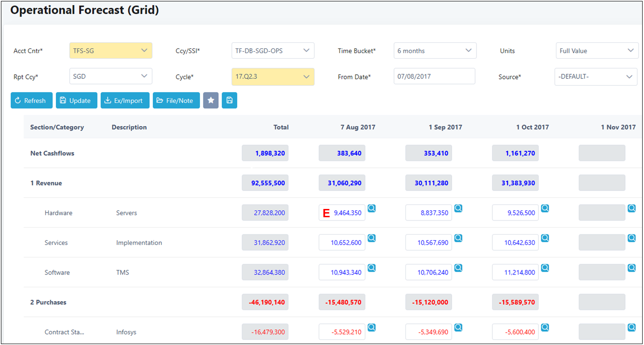Image resolution: width=644 pixels, height=345 pixels.
Task: Edit Hardware 1 Sep value 8,837,350
Action: [429, 213]
